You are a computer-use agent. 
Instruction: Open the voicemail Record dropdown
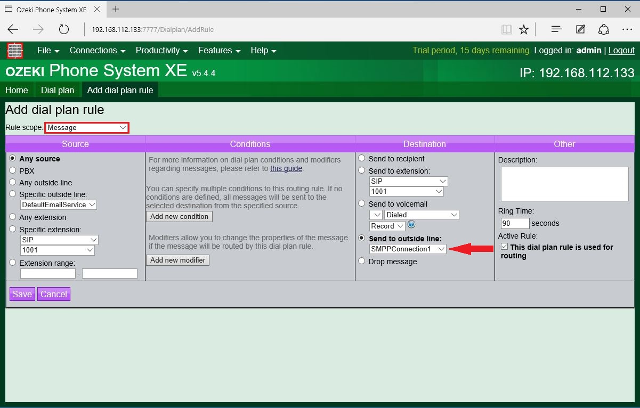(387, 226)
